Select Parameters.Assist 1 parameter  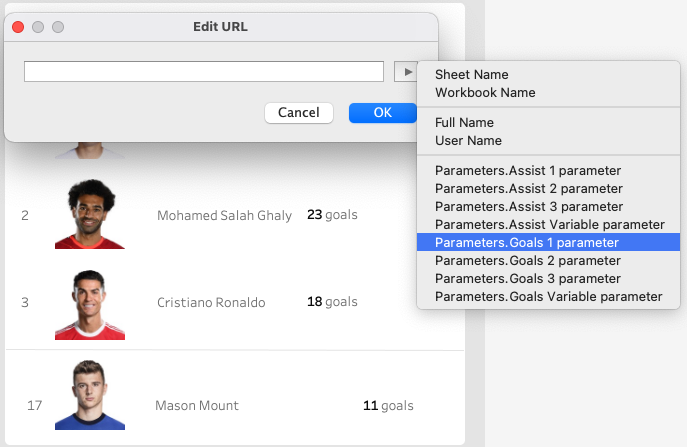528,171
